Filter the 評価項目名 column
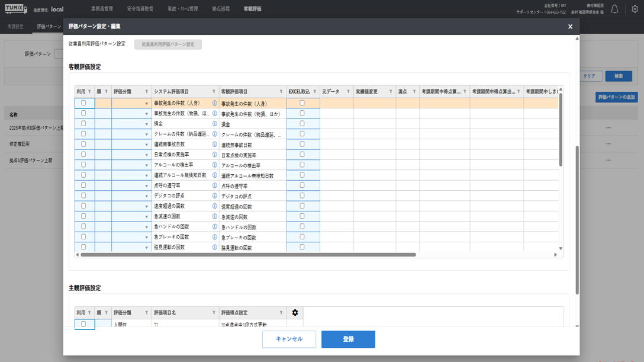644x362 pixels. (x=214, y=313)
